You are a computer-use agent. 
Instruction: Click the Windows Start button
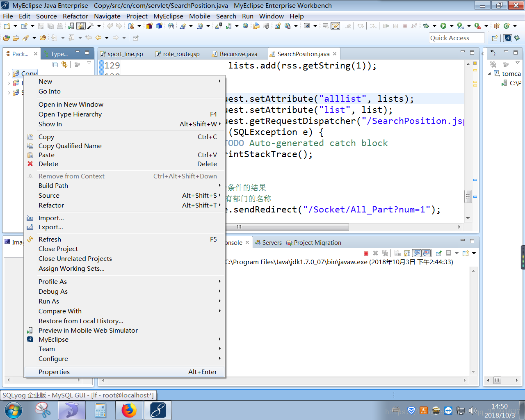(x=13, y=410)
